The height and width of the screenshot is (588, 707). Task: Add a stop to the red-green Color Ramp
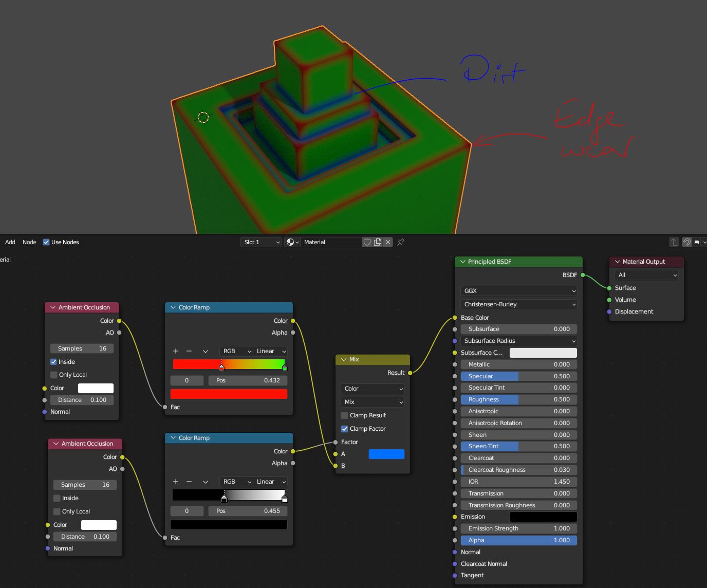176,351
